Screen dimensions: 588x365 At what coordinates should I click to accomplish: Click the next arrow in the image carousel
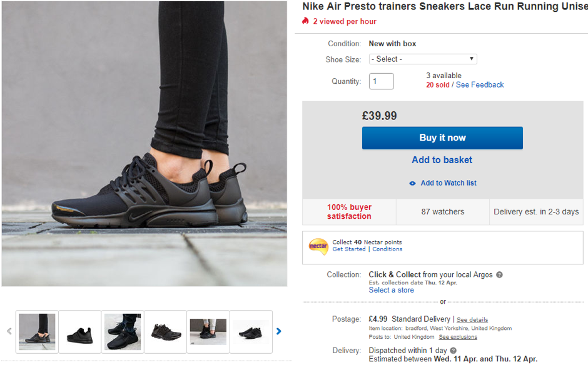click(278, 331)
